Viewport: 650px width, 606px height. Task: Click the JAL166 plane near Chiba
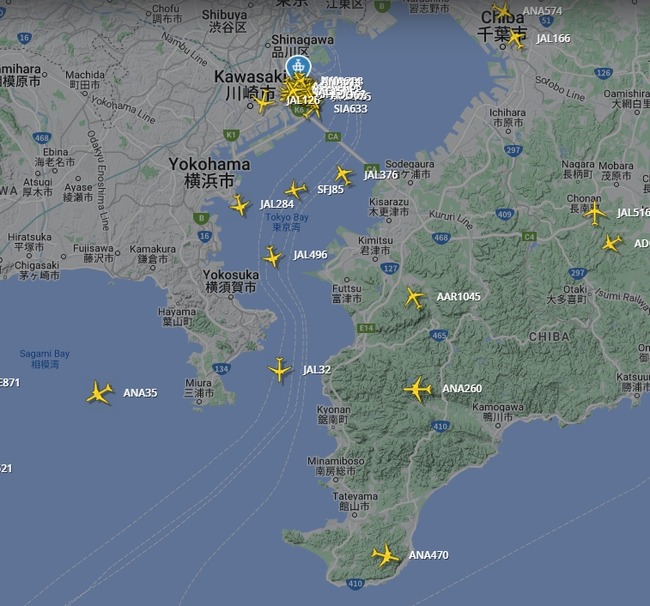coord(515,39)
